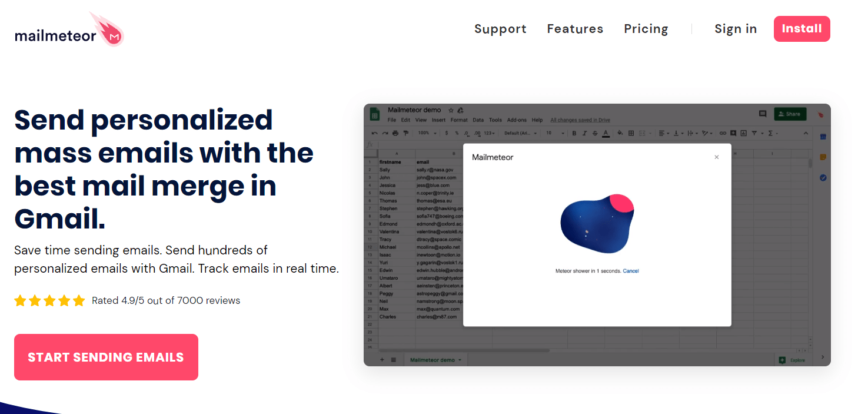Expand the font family dropdown
Screen dimensions: 868x414
pos(520,133)
